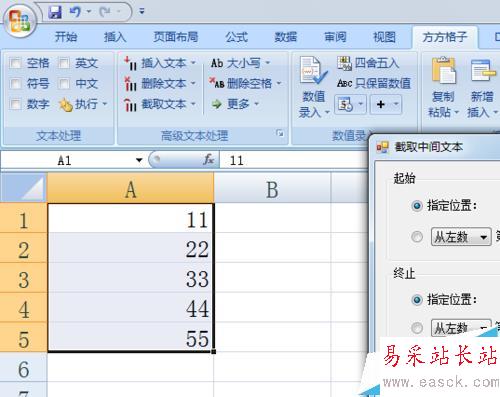Select 指定位置 radio under 起始
Image resolution: width=500 pixels, height=397 pixels.
tap(417, 206)
